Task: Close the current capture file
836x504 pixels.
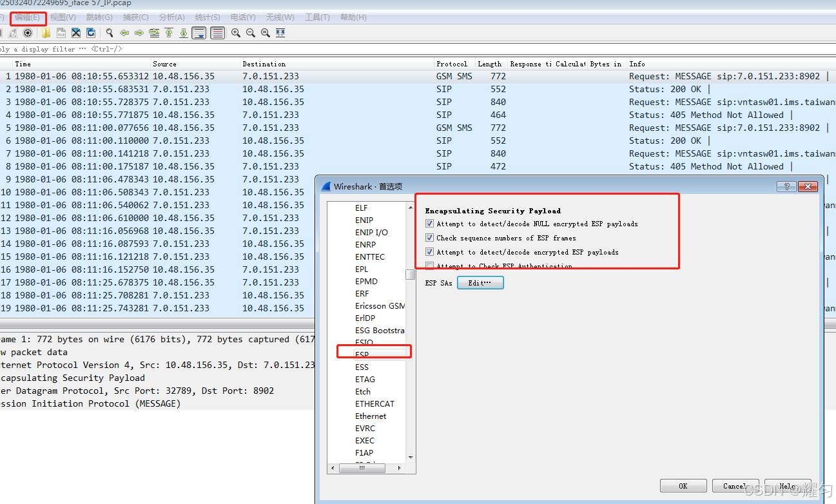Action: [75, 33]
